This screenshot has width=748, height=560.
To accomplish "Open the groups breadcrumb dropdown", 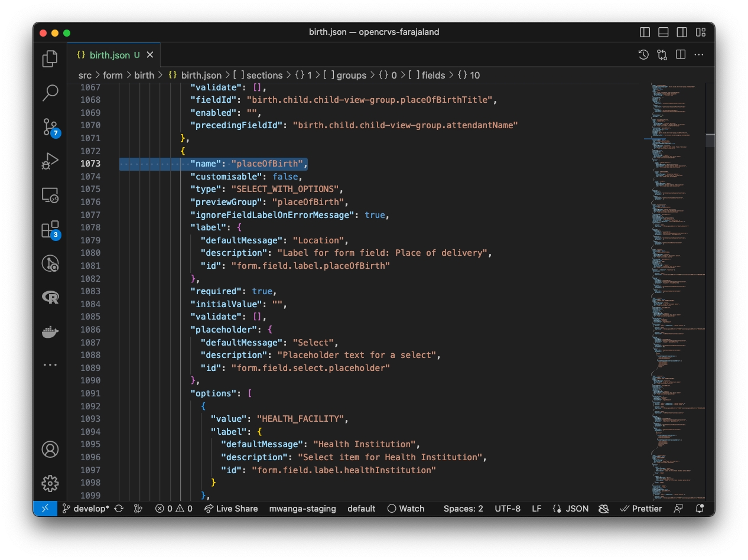I will pyautogui.click(x=344, y=75).
